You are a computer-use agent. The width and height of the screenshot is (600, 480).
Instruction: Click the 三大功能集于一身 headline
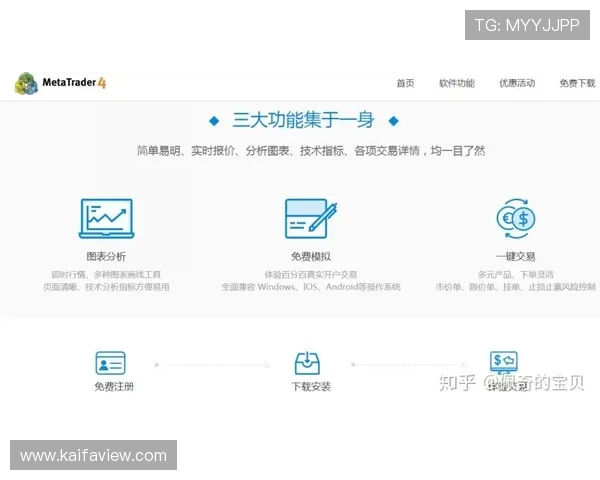303,120
